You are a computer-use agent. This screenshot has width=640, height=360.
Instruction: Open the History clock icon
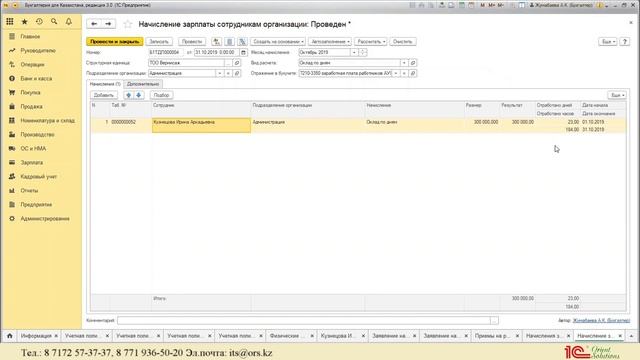(x=39, y=21)
